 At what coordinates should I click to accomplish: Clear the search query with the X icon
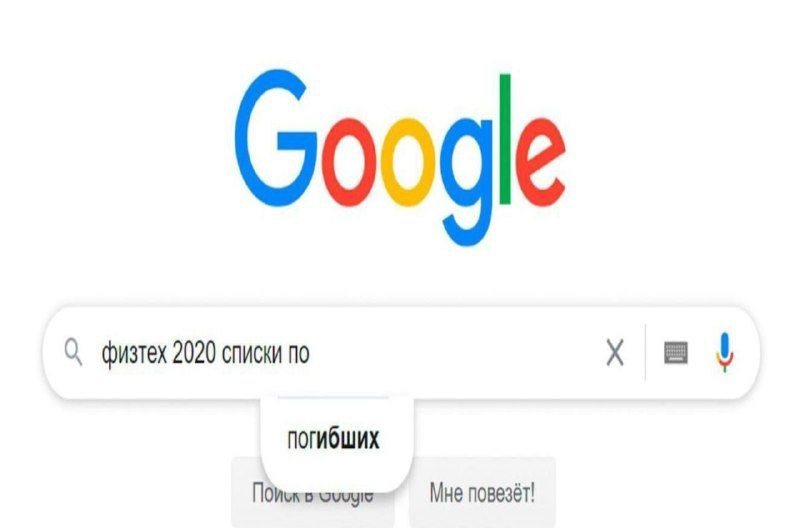pos(615,353)
